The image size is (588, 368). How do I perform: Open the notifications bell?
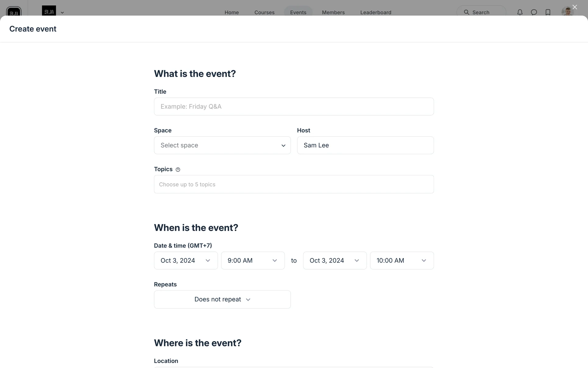click(520, 12)
